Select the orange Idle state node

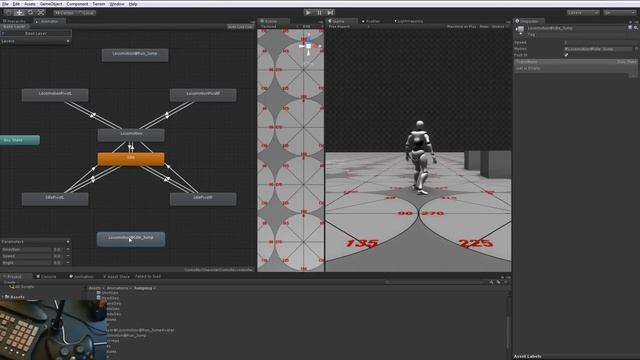[131, 159]
